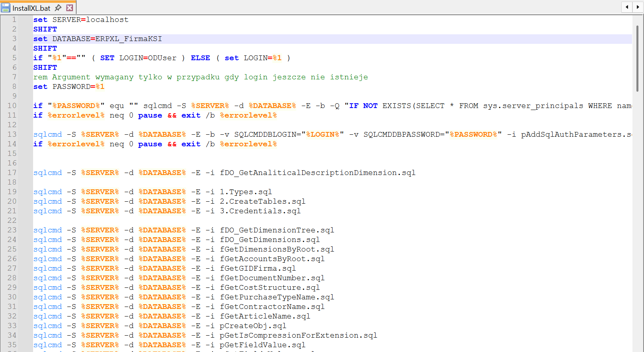Click on pGetIsCompressionForExtension.sql filename

(x=298, y=335)
